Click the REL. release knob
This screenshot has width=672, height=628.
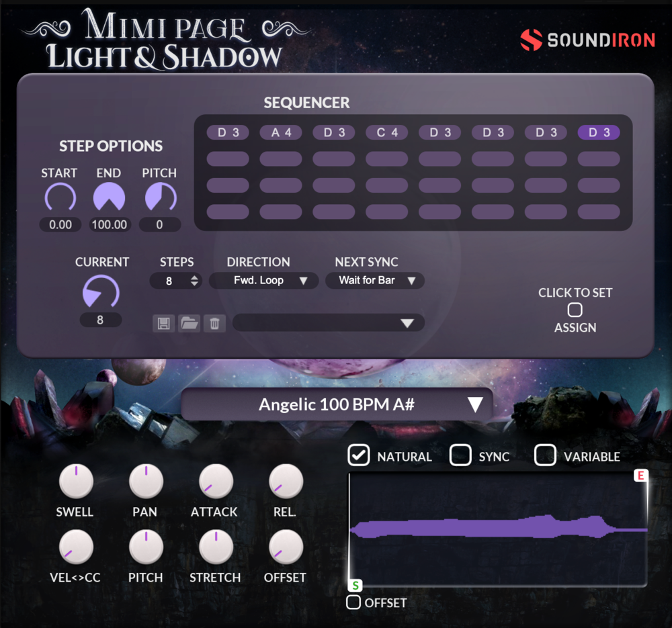[286, 482]
